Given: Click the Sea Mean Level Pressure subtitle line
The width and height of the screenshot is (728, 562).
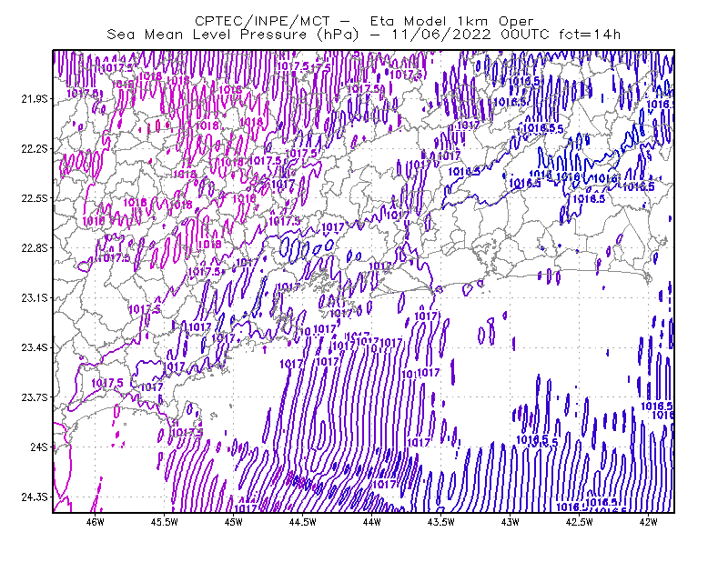Looking at the screenshot, I should [x=363, y=35].
